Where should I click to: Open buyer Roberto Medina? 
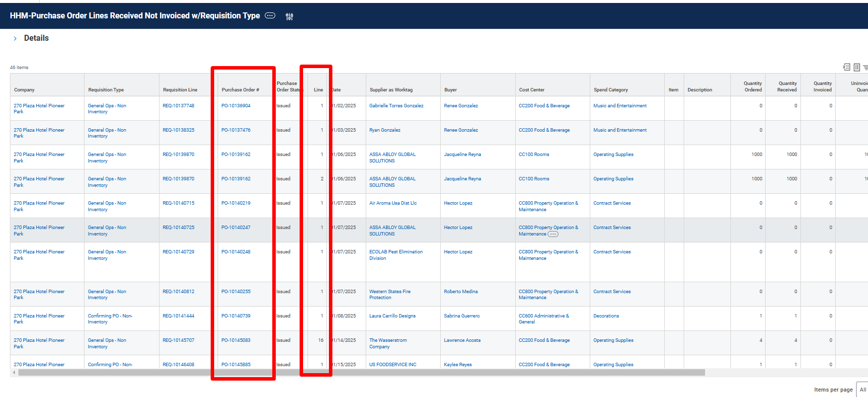[x=461, y=292]
